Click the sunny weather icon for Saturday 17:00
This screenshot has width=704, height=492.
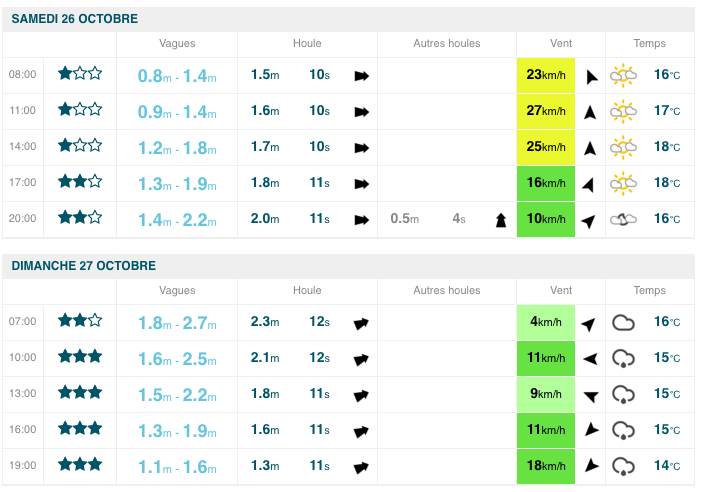click(x=624, y=182)
